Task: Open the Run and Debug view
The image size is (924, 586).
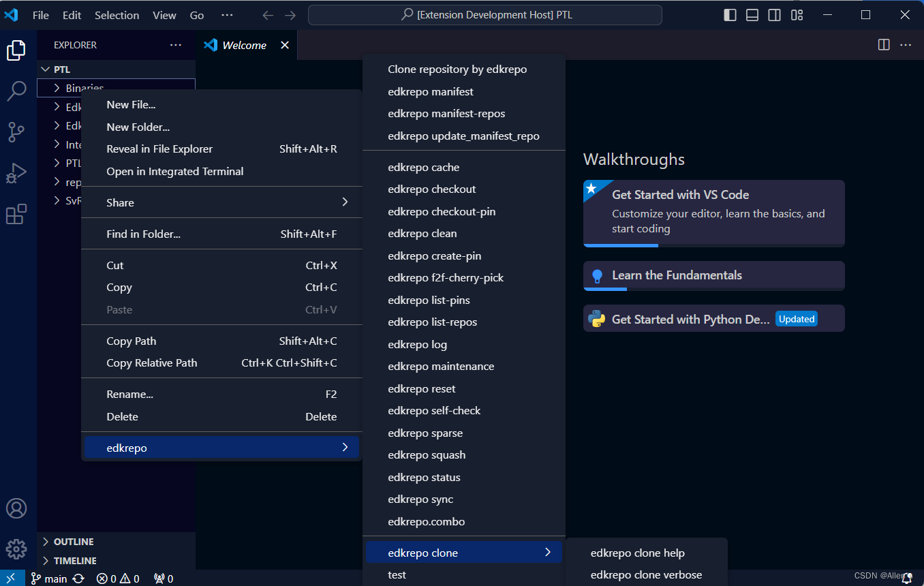Action: pyautogui.click(x=16, y=173)
